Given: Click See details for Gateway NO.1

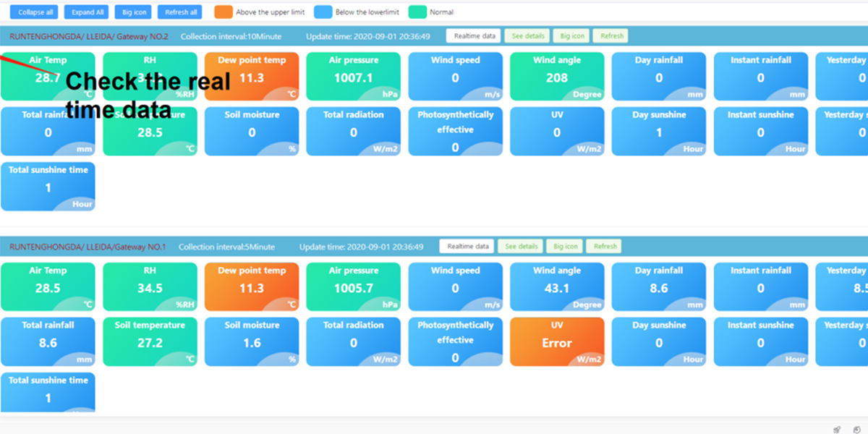Looking at the screenshot, I should (x=521, y=247).
